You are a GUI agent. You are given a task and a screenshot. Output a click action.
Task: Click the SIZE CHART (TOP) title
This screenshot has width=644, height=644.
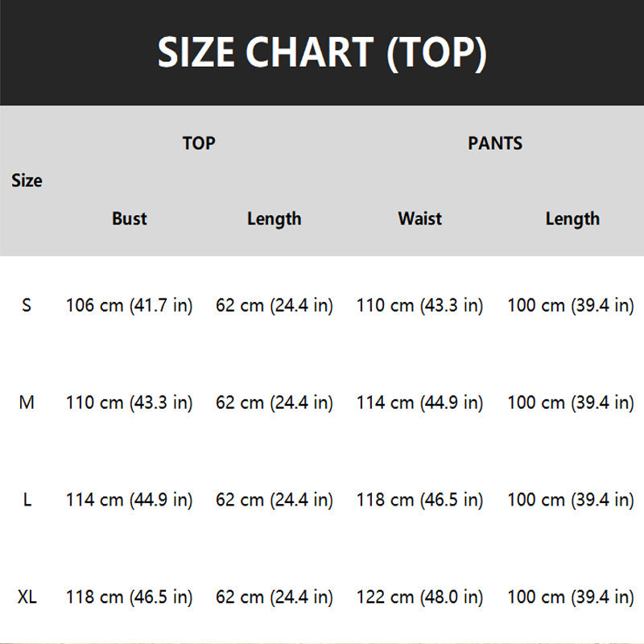322,53
